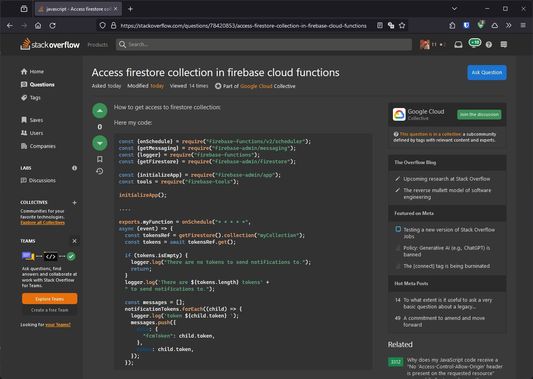
Task: Open user profile avatar
Action: [x=425, y=45]
